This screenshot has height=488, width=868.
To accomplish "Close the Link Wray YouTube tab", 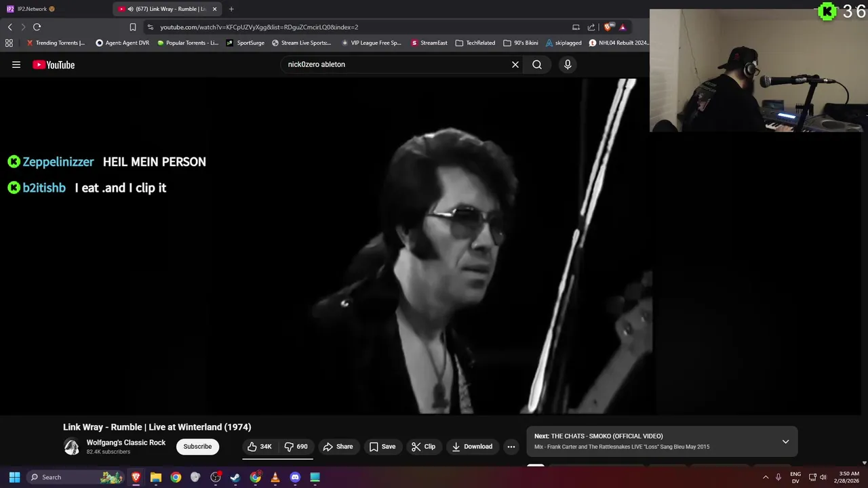I will point(215,9).
